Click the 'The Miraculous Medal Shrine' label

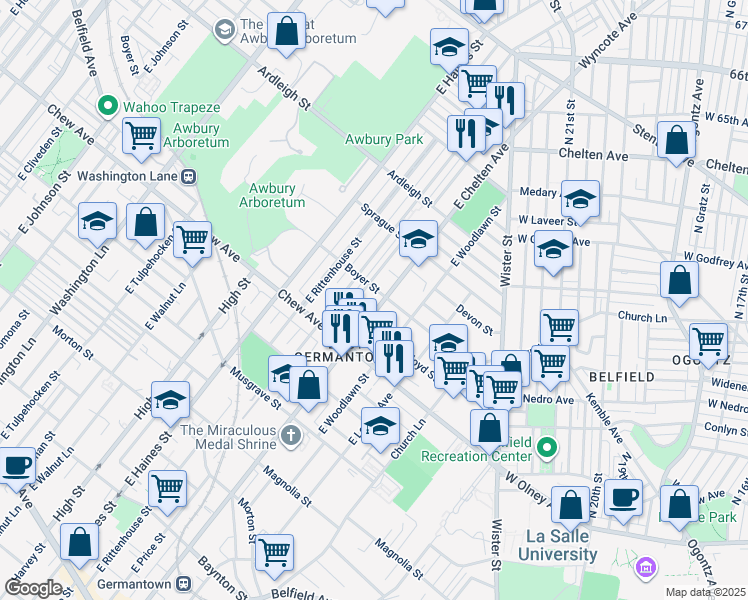pos(229,437)
